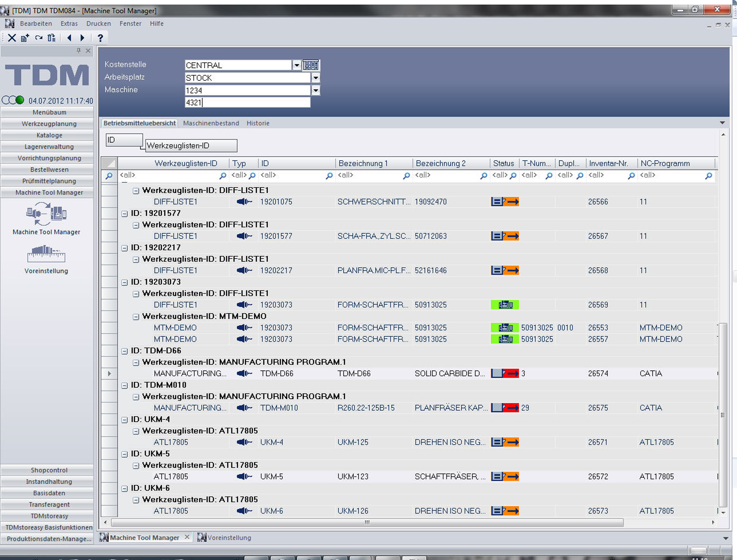Collapse the ID: 19201577 group
Image resolution: width=737 pixels, height=560 pixels.
point(125,214)
